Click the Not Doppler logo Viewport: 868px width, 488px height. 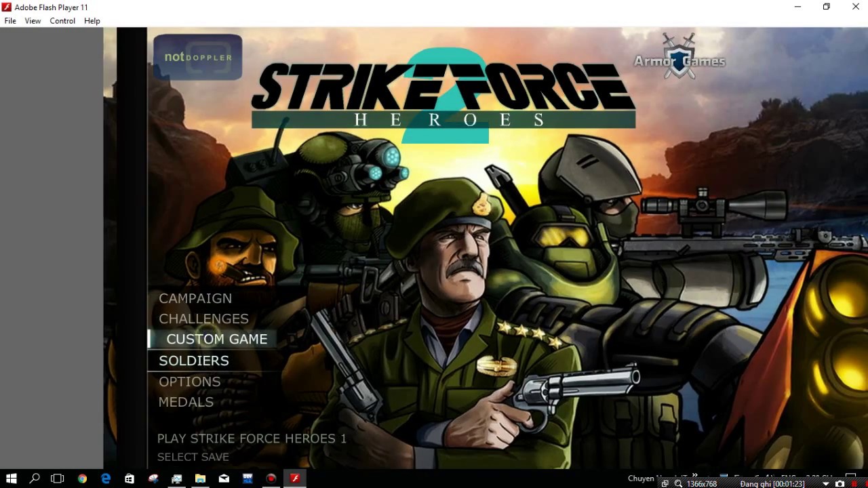point(198,57)
